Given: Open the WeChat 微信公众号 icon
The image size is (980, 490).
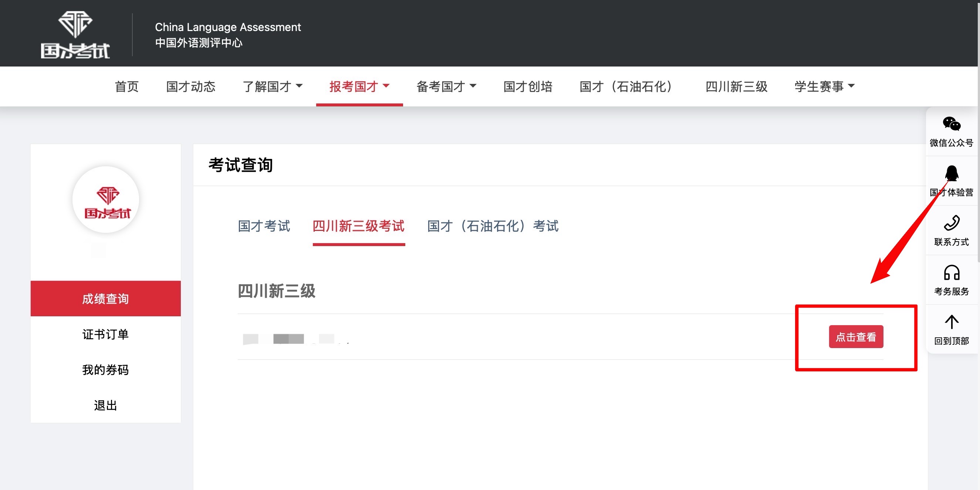Looking at the screenshot, I should point(952,124).
